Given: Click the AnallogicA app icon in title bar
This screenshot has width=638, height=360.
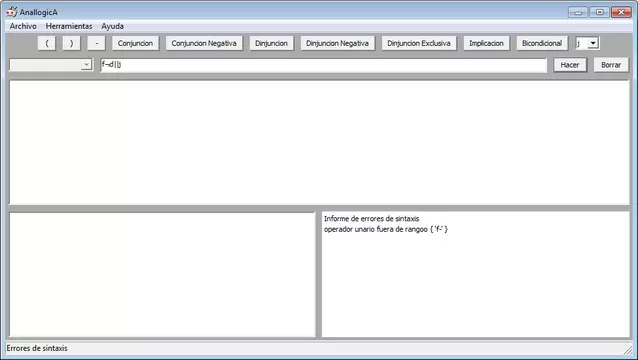Looking at the screenshot, I should click(11, 12).
